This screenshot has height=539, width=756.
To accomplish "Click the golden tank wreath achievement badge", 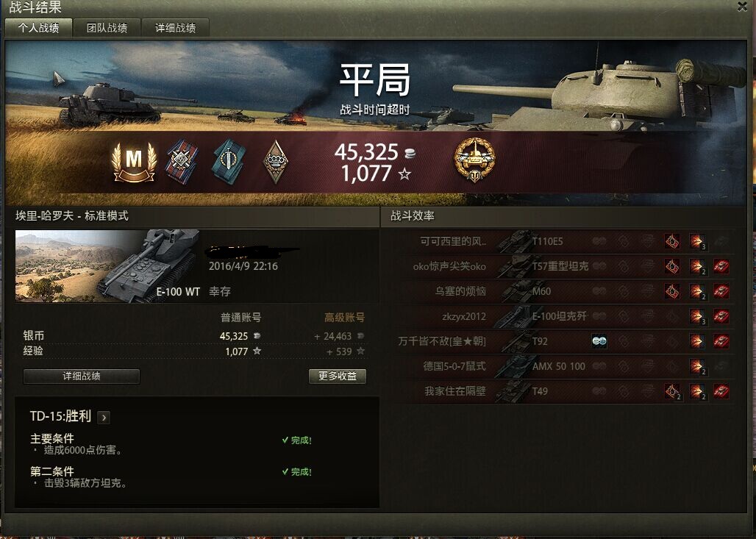I will [474, 160].
